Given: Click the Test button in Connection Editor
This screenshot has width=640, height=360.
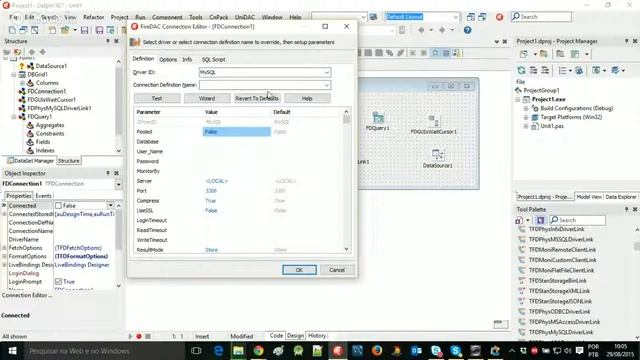Looking at the screenshot, I should pos(157,98).
